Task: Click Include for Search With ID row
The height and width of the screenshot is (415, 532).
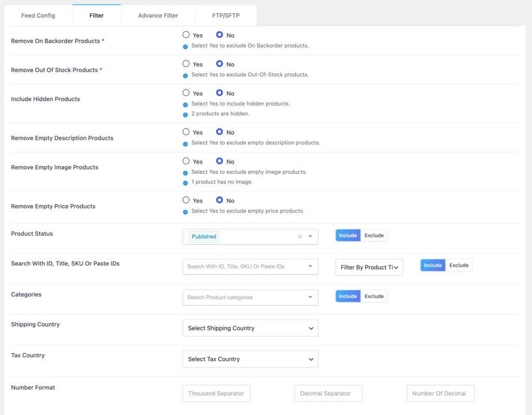Action: pyautogui.click(x=433, y=265)
